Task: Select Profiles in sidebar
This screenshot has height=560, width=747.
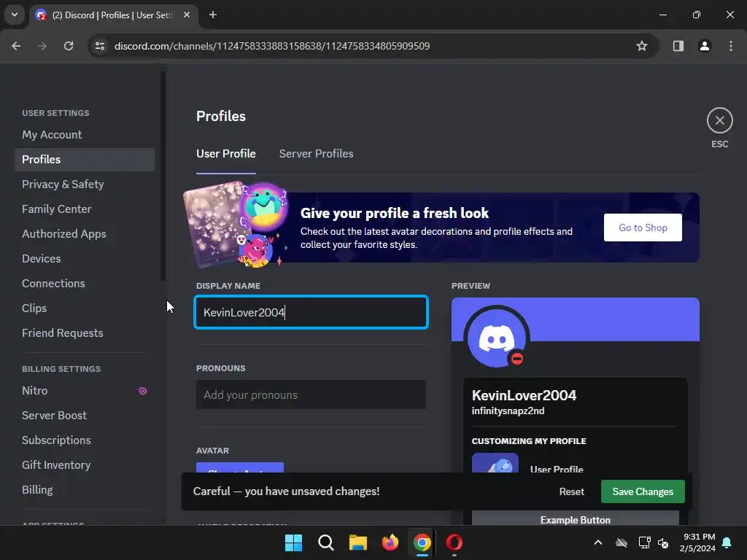Action: 85,160
